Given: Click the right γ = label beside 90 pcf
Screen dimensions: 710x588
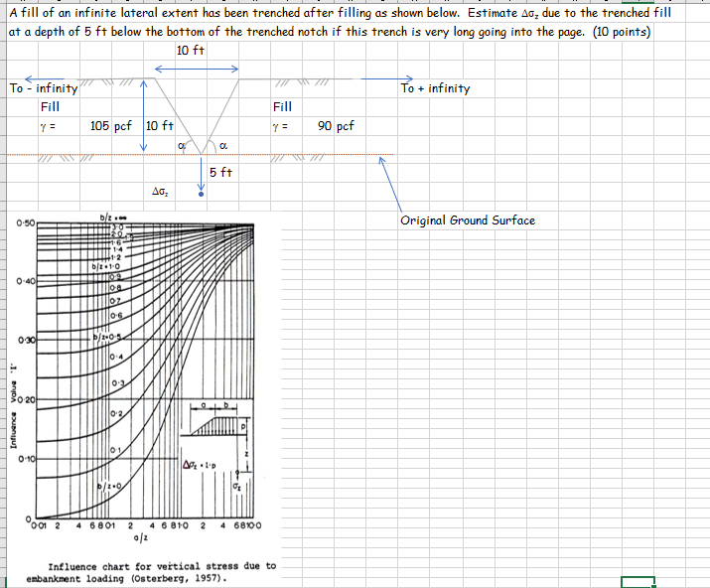Looking at the screenshot, I should [280, 127].
